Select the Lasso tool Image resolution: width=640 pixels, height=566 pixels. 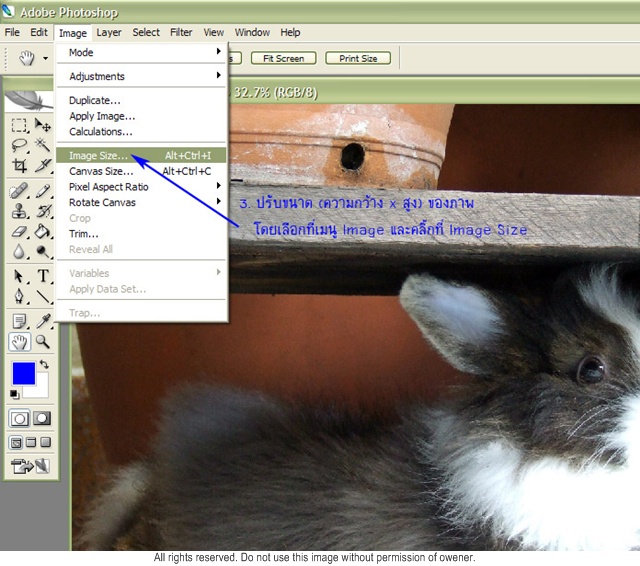19,145
